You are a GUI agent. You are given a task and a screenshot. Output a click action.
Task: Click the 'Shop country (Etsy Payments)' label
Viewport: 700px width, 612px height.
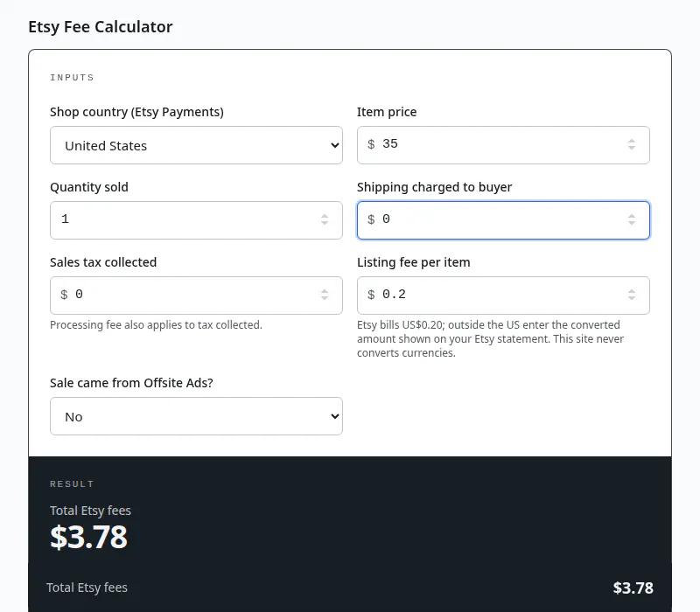(x=136, y=112)
